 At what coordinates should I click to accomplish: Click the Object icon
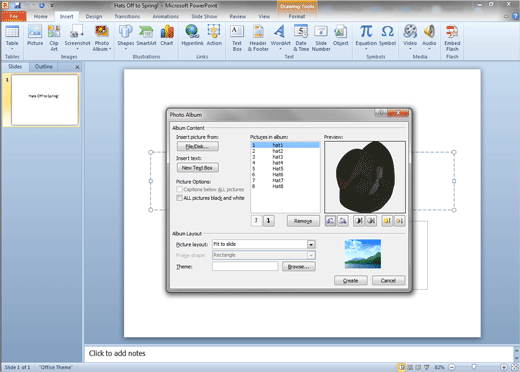(x=340, y=32)
